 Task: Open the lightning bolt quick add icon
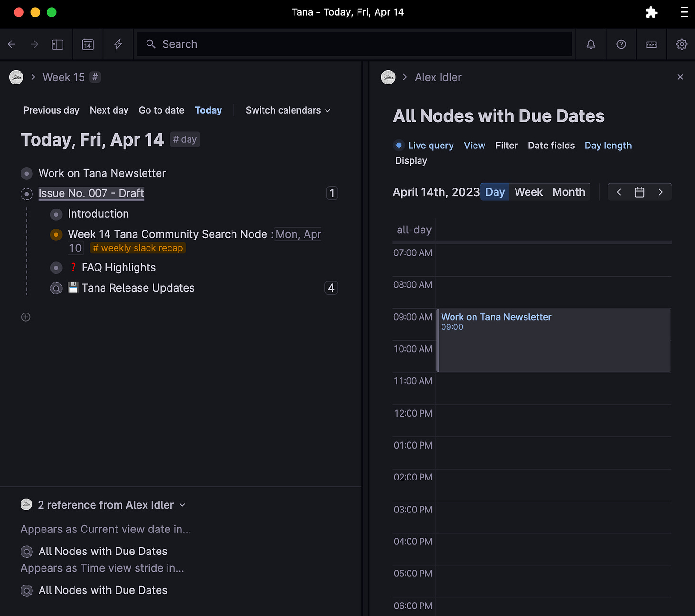tap(118, 44)
